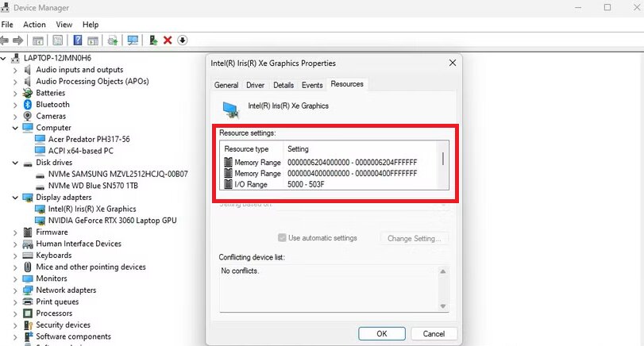
Task: Click the Software components icon
Action: click(28, 336)
